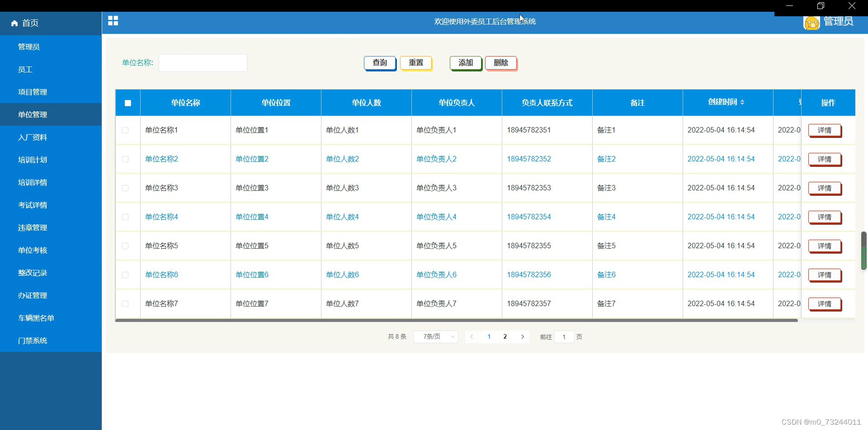Open the 考试详情 sidebar menu

click(51, 205)
